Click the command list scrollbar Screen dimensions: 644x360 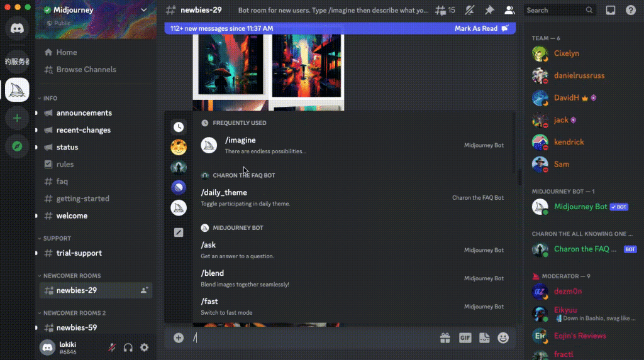[514, 144]
